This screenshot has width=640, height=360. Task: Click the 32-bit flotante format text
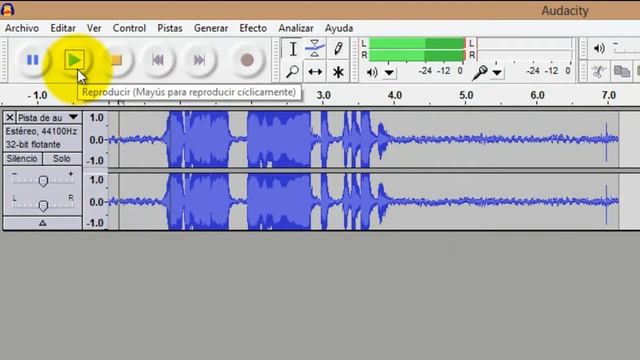click(33, 144)
